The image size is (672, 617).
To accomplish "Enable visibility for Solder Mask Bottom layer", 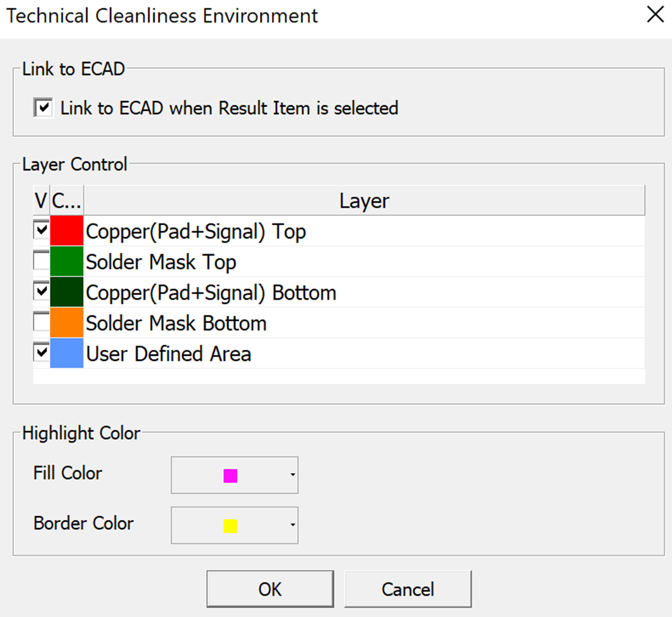I will click(42, 322).
